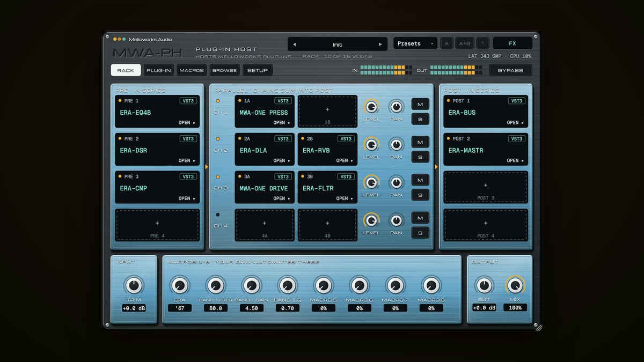
Task: Click the VST3 badge on MWA-ONE DRIVE slot
Action: (x=283, y=176)
